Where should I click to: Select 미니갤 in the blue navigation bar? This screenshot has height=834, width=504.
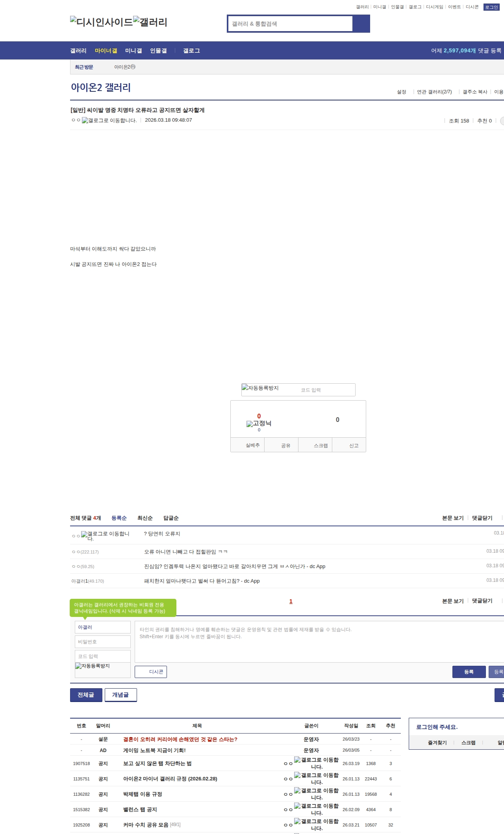[x=133, y=51]
